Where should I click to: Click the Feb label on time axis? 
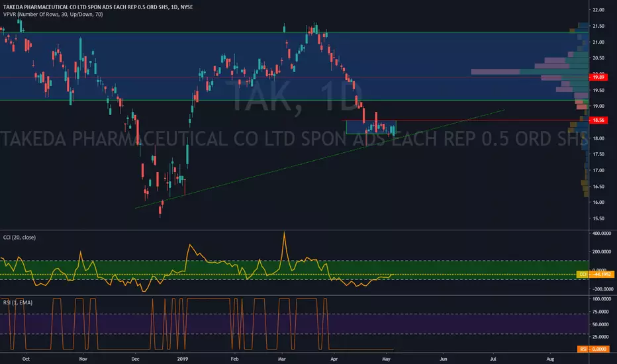click(234, 359)
